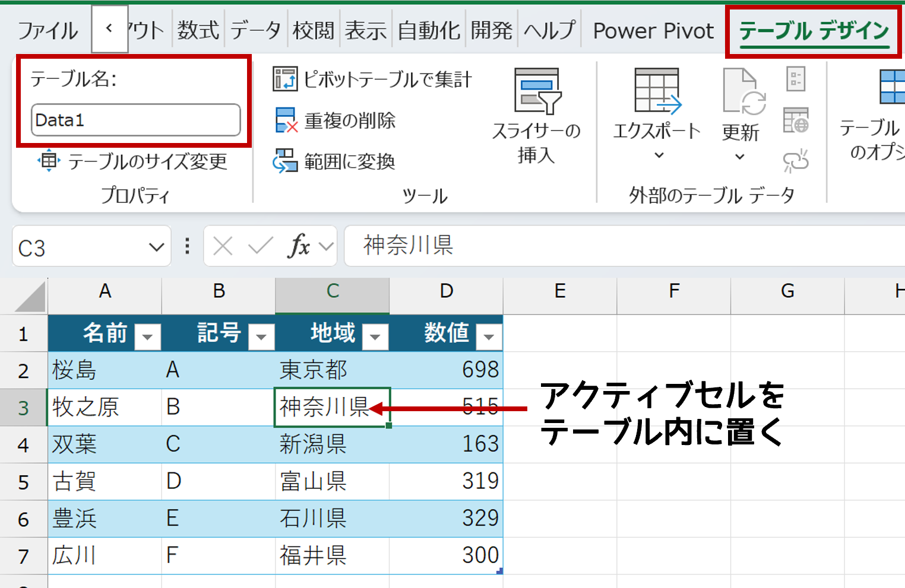The image size is (905, 588).
Task: Select row 5 header
Action: 23,482
